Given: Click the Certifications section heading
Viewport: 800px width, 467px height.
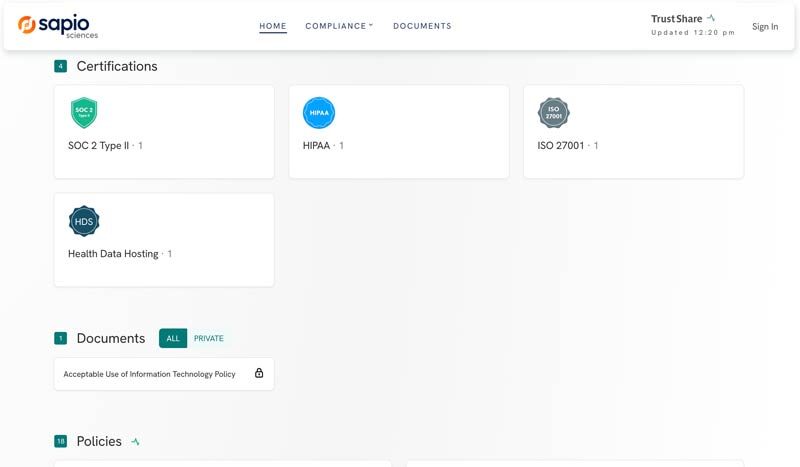Looking at the screenshot, I should click(x=117, y=66).
